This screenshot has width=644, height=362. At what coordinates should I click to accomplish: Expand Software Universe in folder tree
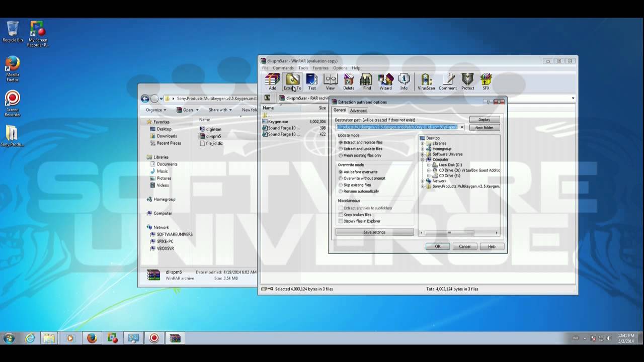tap(423, 154)
